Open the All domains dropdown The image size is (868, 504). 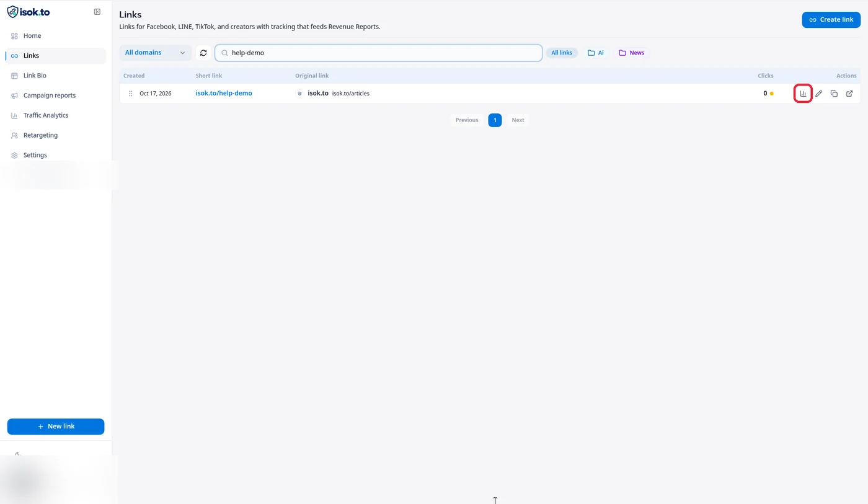[155, 53]
